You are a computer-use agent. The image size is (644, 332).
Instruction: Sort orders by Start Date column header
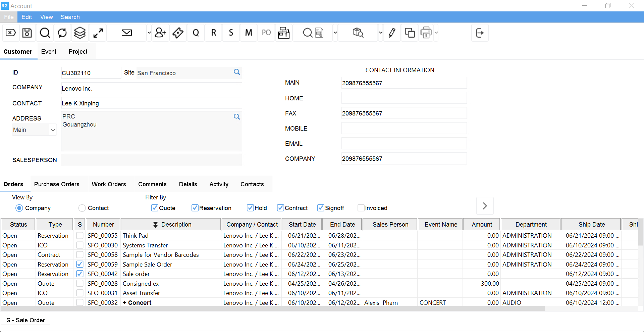click(302, 225)
